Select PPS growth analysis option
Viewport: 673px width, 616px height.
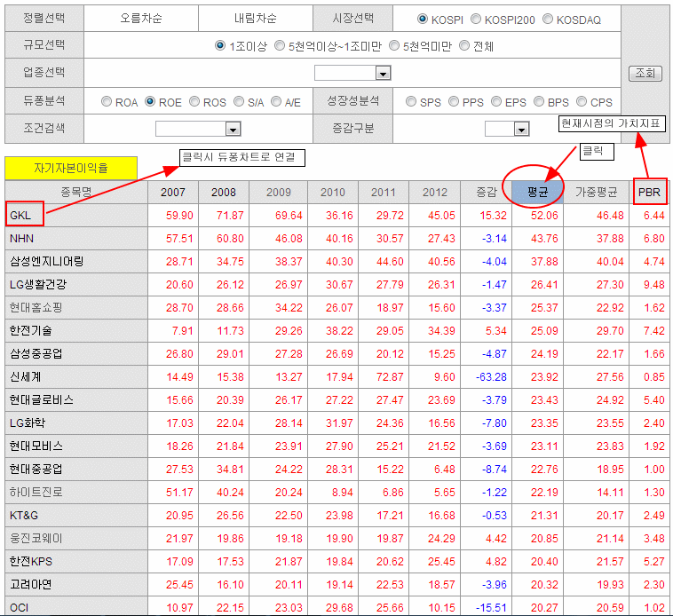point(454,101)
